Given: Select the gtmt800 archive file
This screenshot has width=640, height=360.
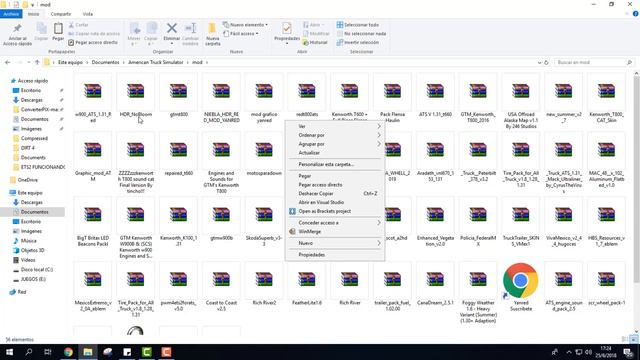Looking at the screenshot, I should (x=178, y=96).
